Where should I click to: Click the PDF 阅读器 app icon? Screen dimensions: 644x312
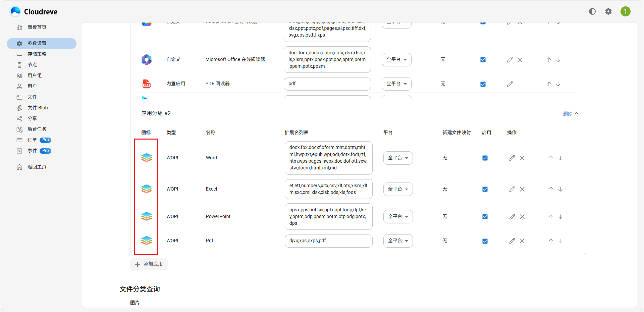point(146,84)
